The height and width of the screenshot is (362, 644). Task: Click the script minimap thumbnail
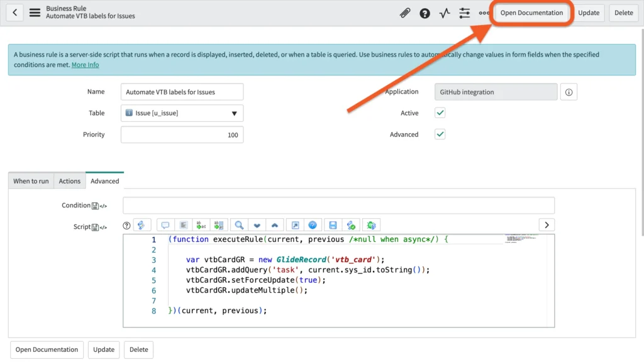(x=521, y=238)
